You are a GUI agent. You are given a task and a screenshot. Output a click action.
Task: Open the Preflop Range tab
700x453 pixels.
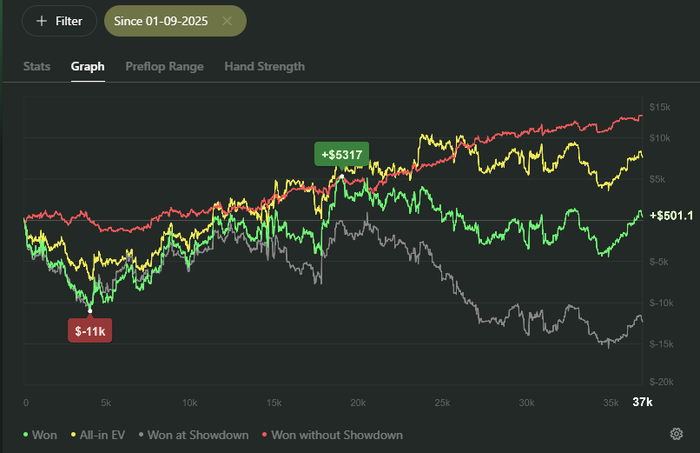(164, 66)
